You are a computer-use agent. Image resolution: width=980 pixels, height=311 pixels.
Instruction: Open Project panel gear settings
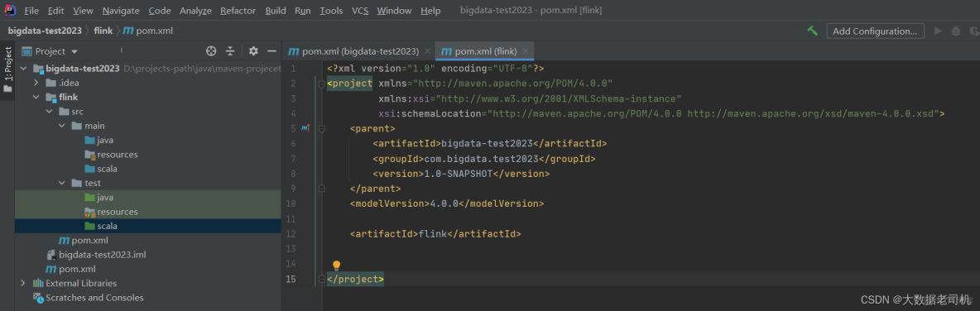[253, 51]
